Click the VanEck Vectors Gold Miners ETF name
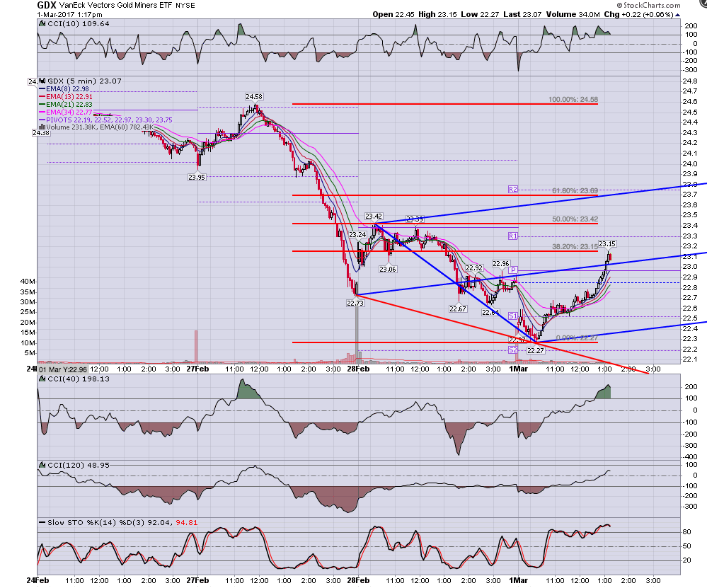This screenshot has height=588, width=707. coord(115,6)
